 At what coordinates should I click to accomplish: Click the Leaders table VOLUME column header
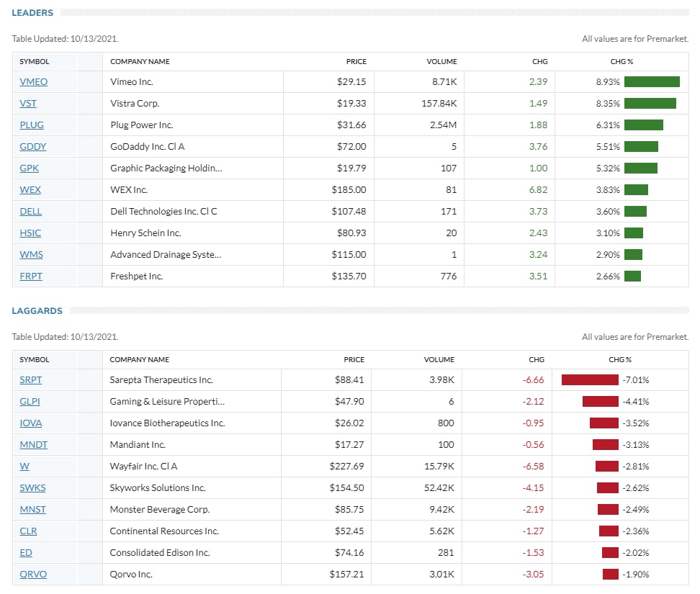coord(441,62)
